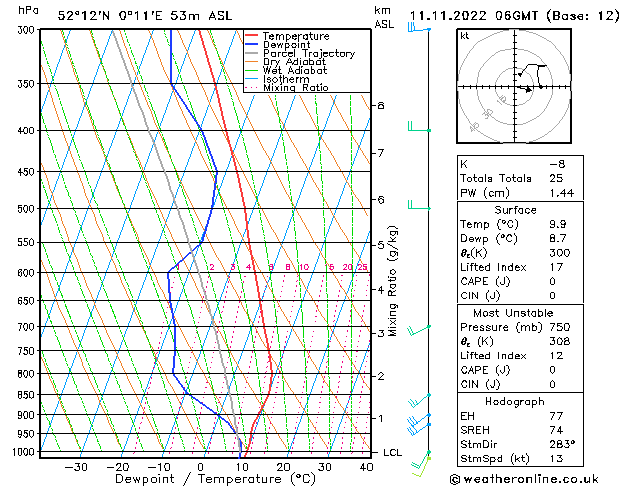Click the SREH value 74
This screenshot has width=629, height=486.
point(556,430)
